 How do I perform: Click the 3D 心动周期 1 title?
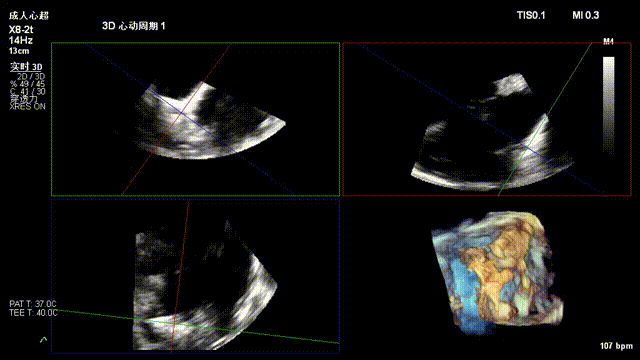coord(133,26)
